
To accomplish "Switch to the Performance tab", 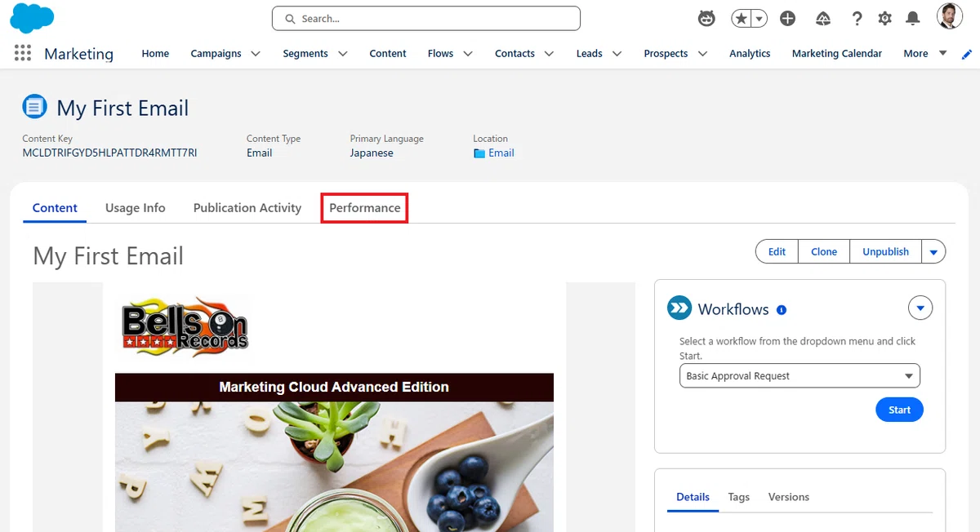I will click(365, 208).
